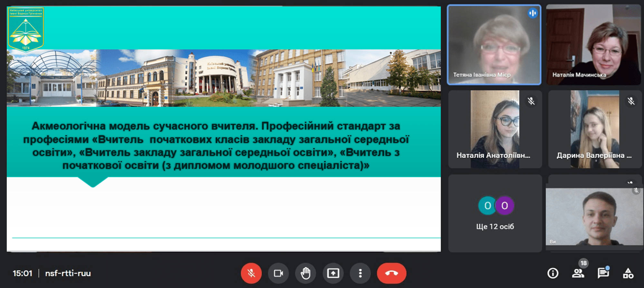
Task: Click the purple O participant avatar
Action: [504, 206]
